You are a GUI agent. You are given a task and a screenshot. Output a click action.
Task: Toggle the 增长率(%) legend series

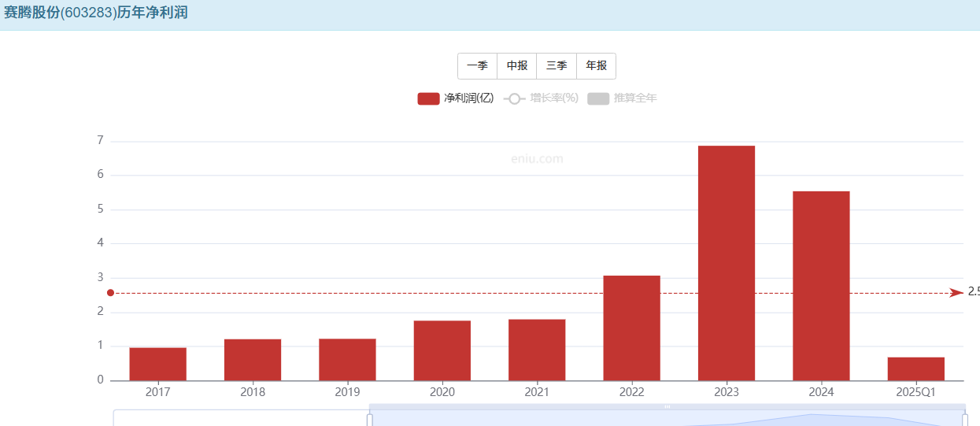541,98
